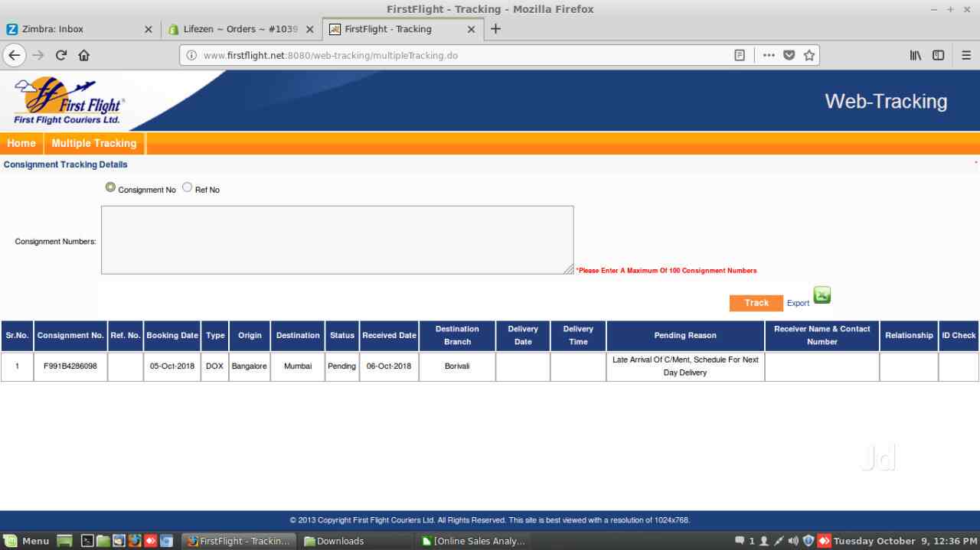
Task: Click the volume icon in system tray
Action: point(792,541)
